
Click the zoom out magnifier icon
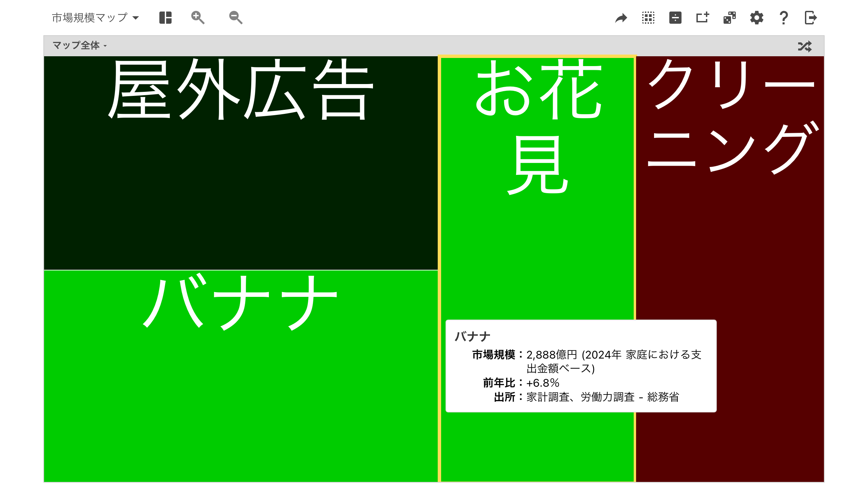coord(236,18)
